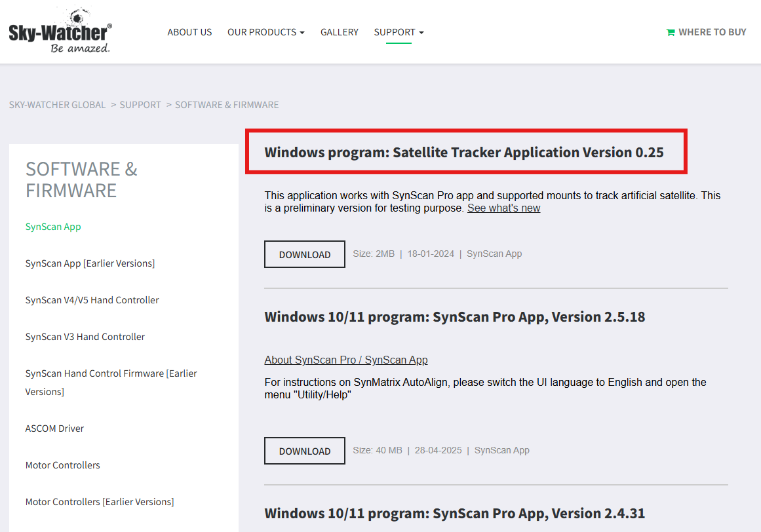Viewport: 761px width, 532px height.
Task: Expand the OUR PRODUCTS dropdown
Action: coord(266,32)
